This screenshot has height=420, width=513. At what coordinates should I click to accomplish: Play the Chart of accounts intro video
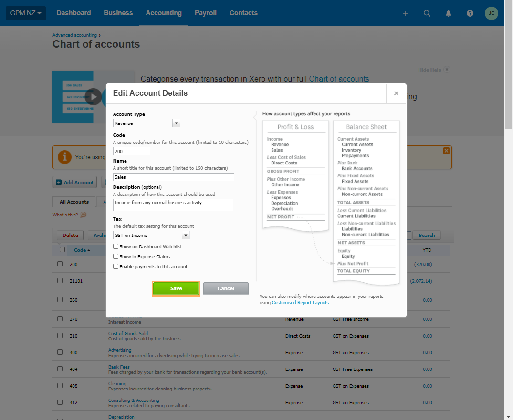93,96
